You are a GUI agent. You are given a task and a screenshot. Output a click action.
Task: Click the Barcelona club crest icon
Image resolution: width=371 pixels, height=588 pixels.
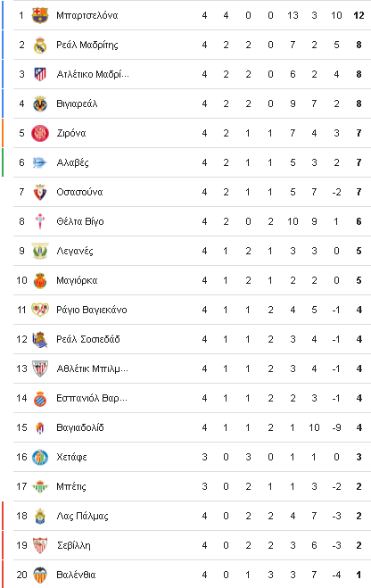click(40, 15)
